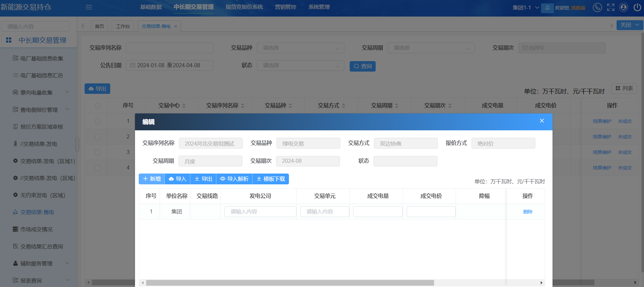Screen dimensions: 644x287
Task: Toggle fullscreen mode icon
Action: (611, 7)
